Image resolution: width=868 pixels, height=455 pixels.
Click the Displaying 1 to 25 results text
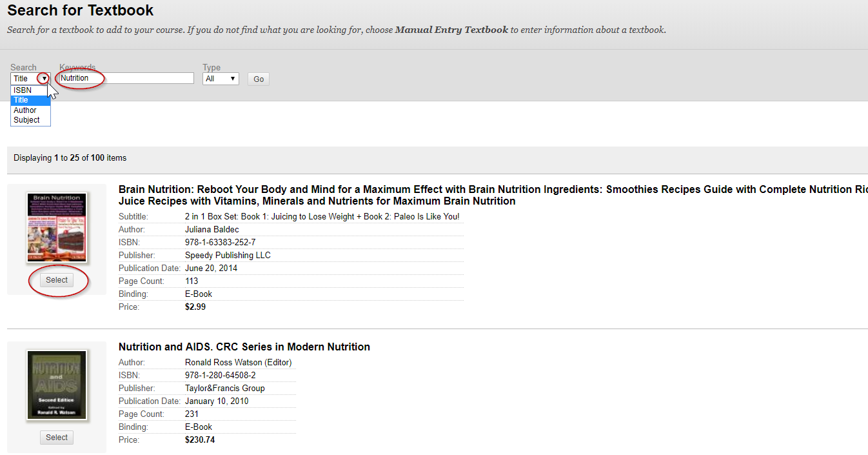[x=70, y=157]
